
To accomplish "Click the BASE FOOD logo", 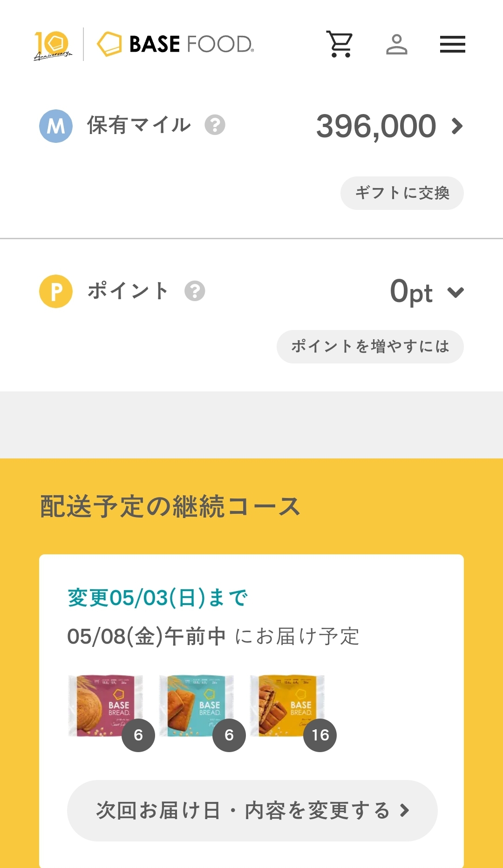I will point(175,44).
